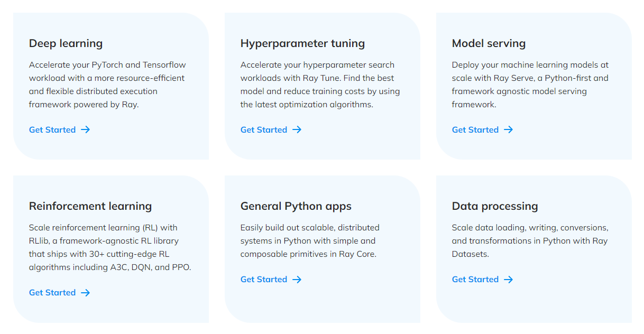Click the RLlib description paragraph
Viewport: 644px width, 334px height.
click(x=110, y=247)
